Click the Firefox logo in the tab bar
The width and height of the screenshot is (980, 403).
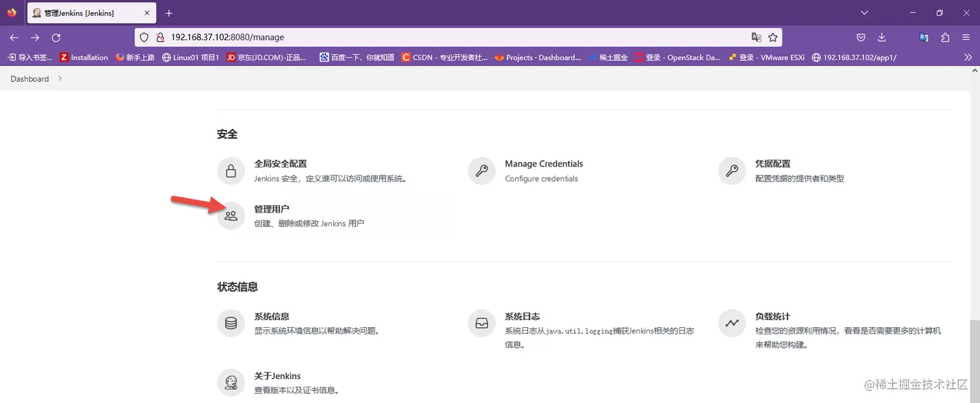[x=12, y=12]
